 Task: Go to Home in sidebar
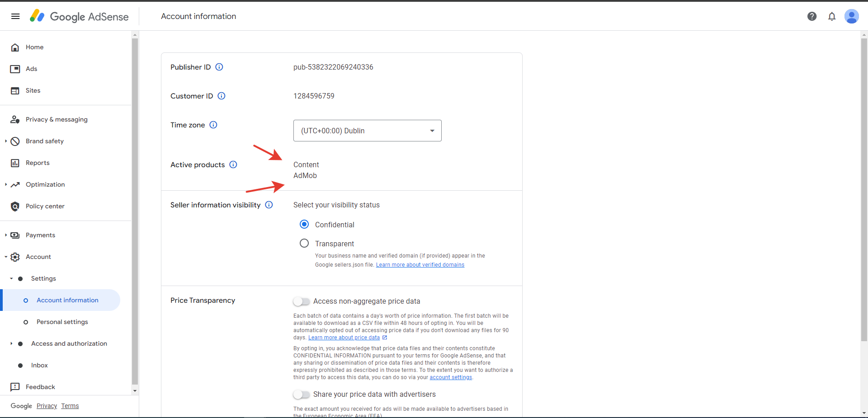click(35, 47)
